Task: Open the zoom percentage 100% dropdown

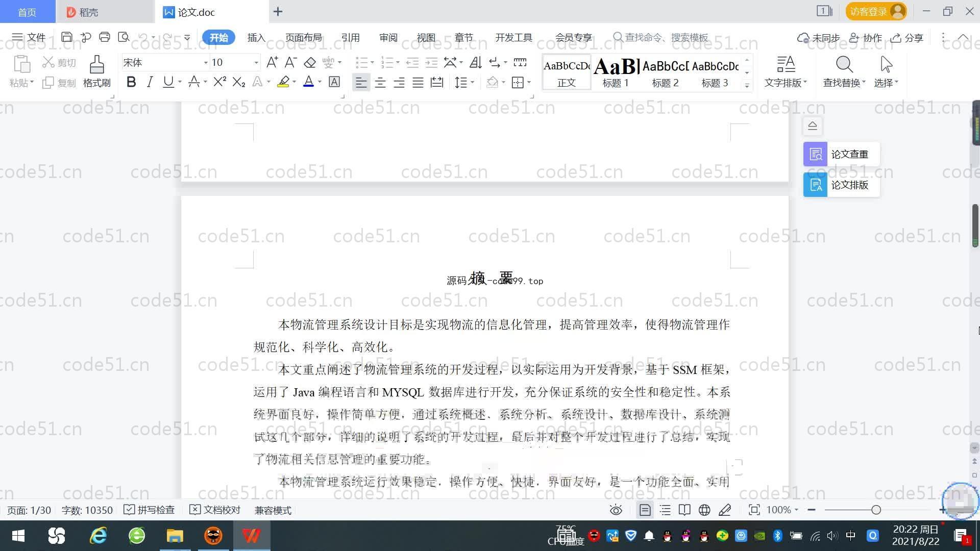Action: tap(782, 510)
